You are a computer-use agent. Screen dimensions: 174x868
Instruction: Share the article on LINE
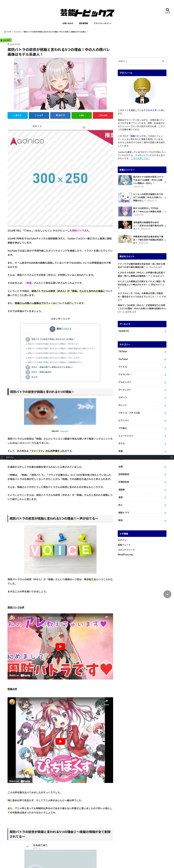pos(81,115)
